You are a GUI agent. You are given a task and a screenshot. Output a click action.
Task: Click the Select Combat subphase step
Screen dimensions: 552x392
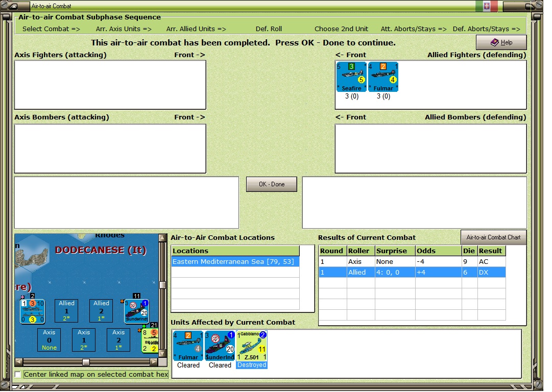tap(52, 29)
